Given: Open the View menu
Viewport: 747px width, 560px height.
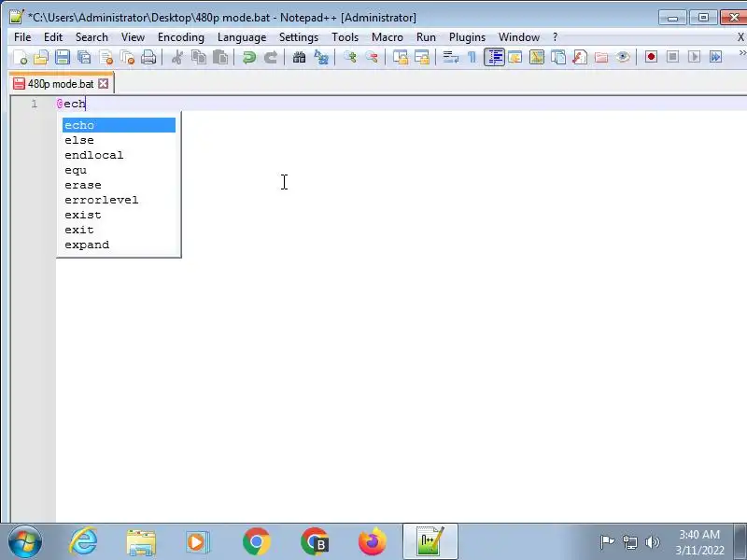Looking at the screenshot, I should click(133, 37).
